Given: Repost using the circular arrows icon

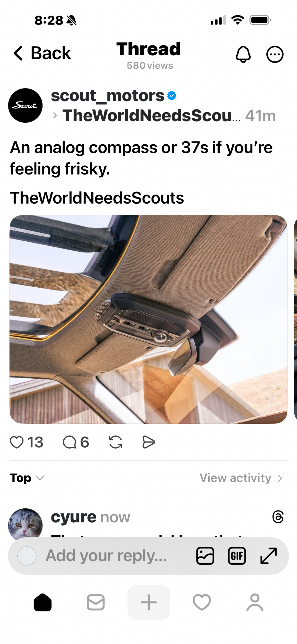Looking at the screenshot, I should click(116, 442).
